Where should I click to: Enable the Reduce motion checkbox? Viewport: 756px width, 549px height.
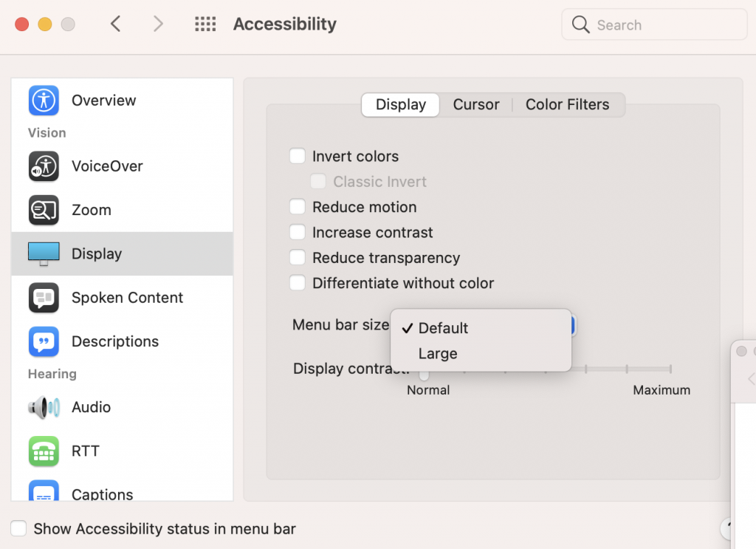point(298,206)
